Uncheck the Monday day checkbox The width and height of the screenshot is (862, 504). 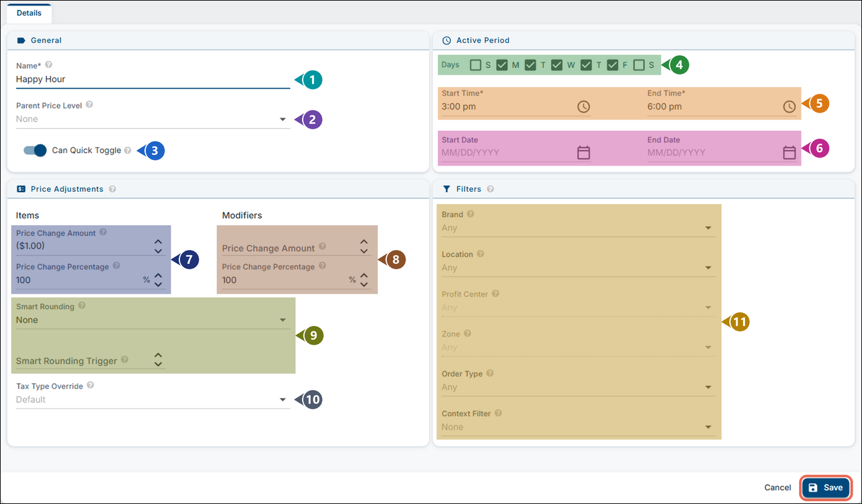[x=502, y=65]
